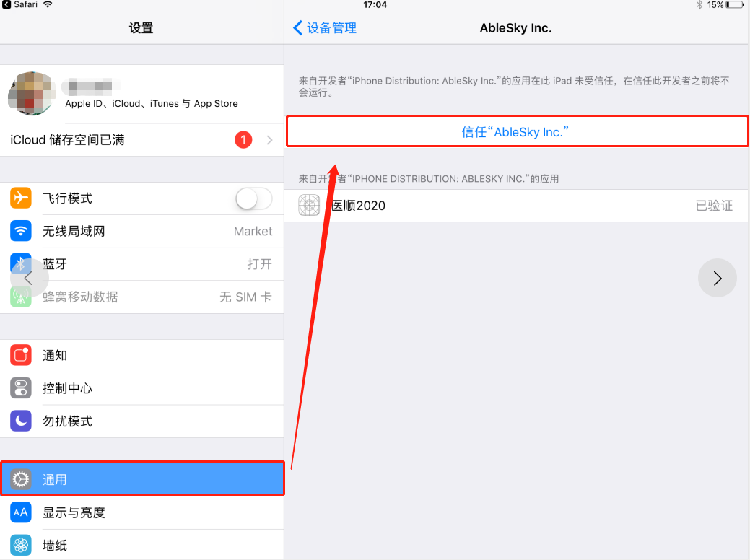Tap the red Notifications icon
Image resolution: width=750 pixels, height=560 pixels.
tap(20, 355)
